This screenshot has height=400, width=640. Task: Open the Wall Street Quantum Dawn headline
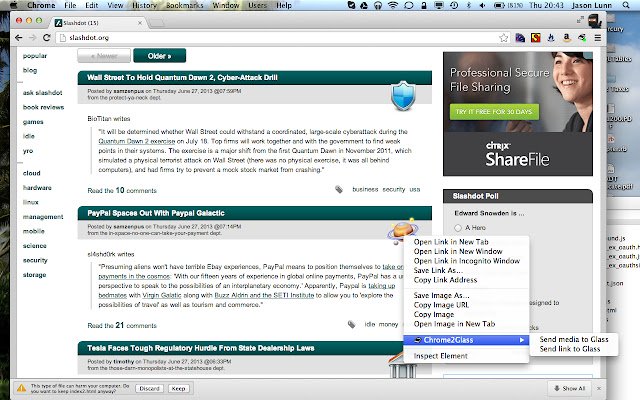tap(182, 78)
